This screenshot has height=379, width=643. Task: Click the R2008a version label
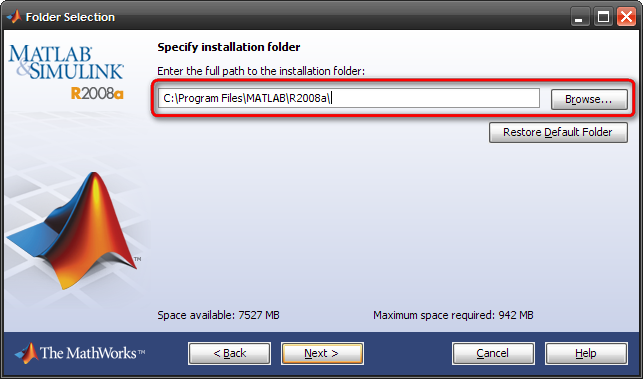97,94
